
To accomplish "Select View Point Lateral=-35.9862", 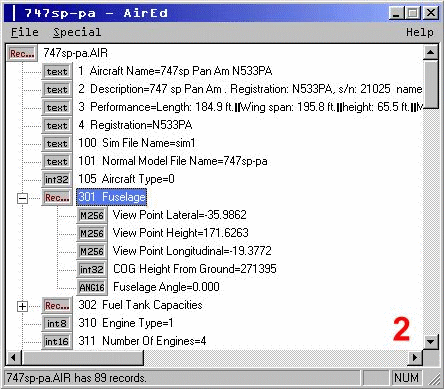I will click(x=180, y=215).
